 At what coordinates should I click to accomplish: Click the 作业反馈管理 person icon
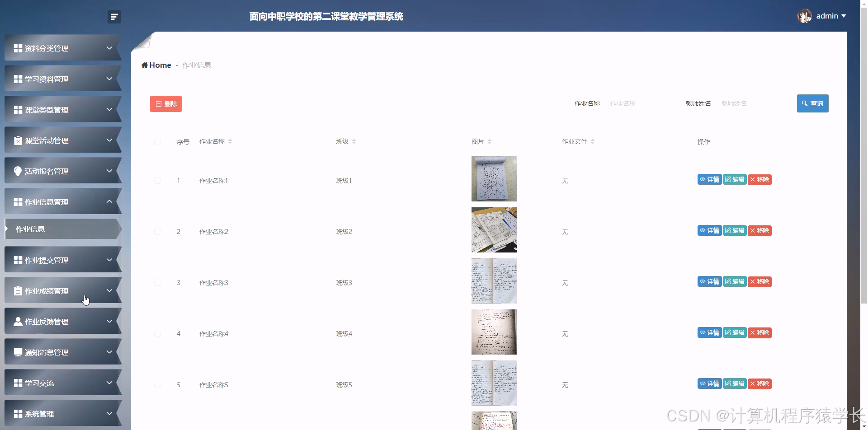pyautogui.click(x=18, y=322)
